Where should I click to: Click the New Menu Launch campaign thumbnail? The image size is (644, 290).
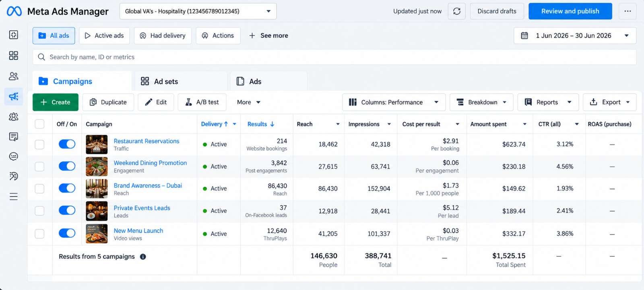tap(97, 234)
